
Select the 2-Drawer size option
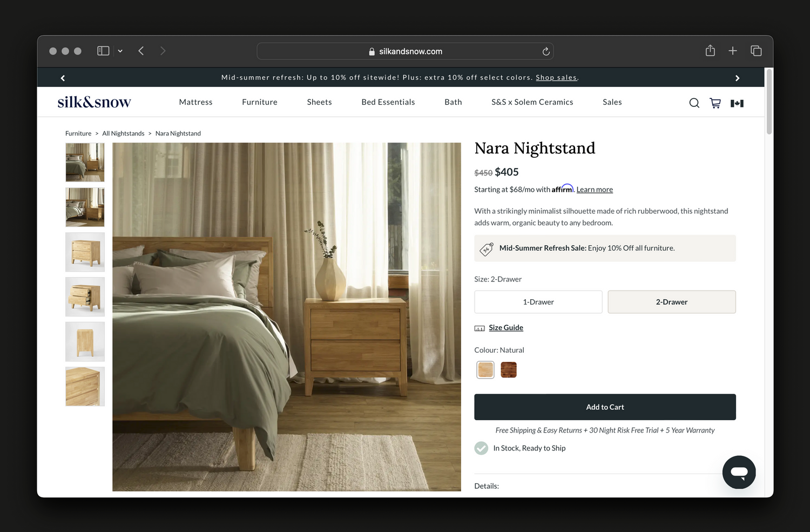pos(671,302)
